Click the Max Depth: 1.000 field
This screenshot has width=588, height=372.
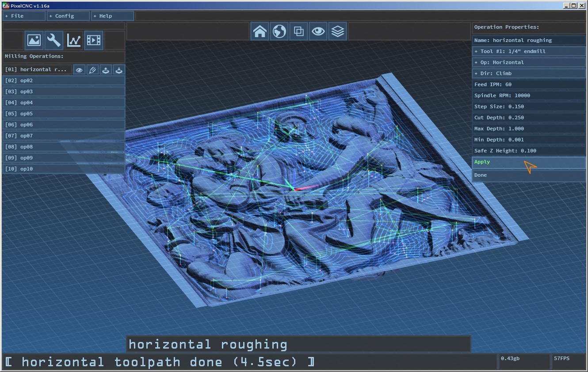[x=529, y=129]
